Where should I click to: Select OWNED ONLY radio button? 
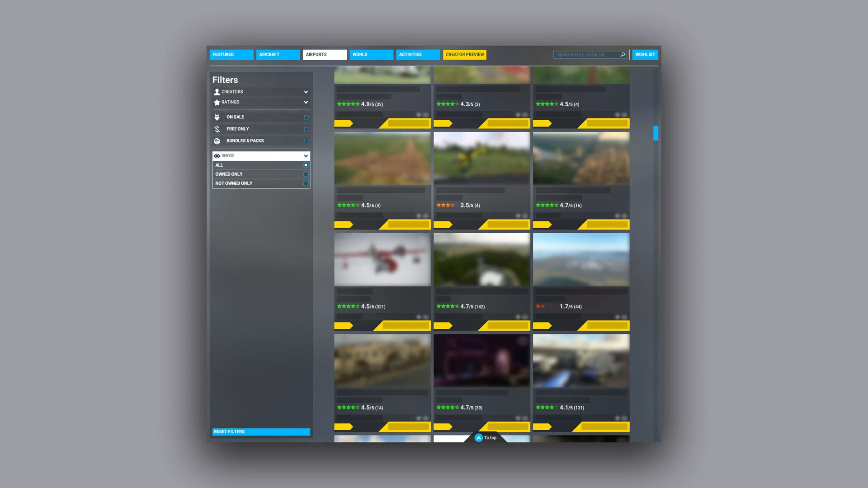tap(306, 174)
